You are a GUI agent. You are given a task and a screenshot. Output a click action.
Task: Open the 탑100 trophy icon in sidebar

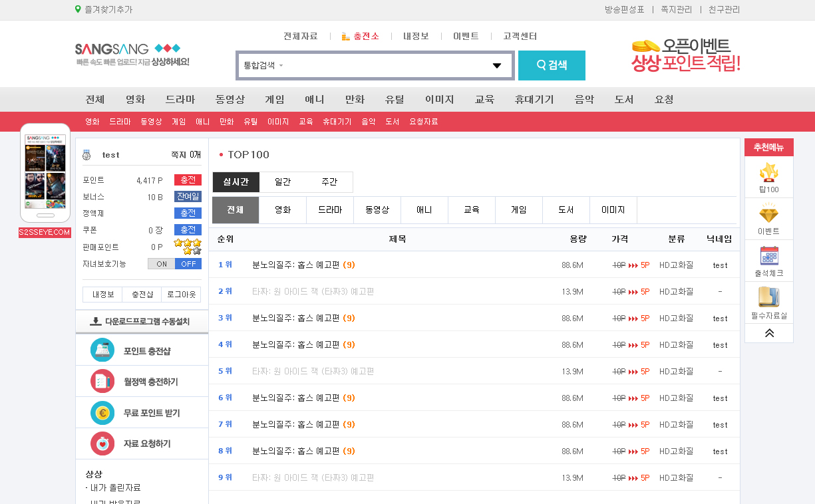tap(768, 173)
